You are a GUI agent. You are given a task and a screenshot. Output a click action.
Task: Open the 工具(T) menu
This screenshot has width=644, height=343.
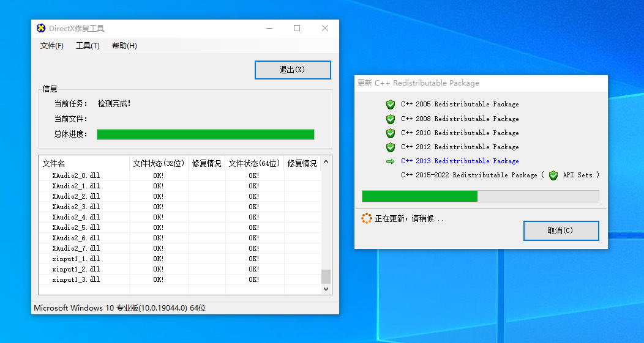(x=88, y=45)
